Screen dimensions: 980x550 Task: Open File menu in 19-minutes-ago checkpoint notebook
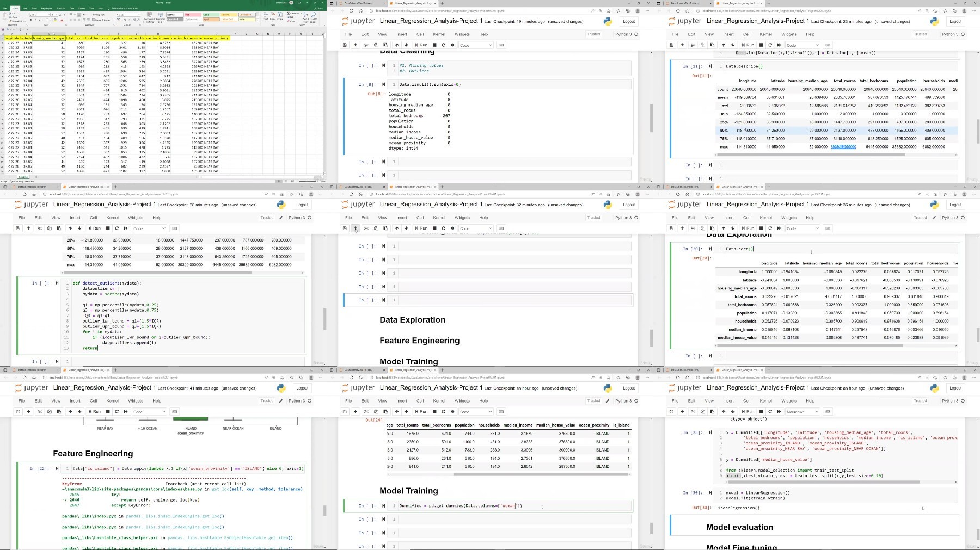tap(348, 34)
